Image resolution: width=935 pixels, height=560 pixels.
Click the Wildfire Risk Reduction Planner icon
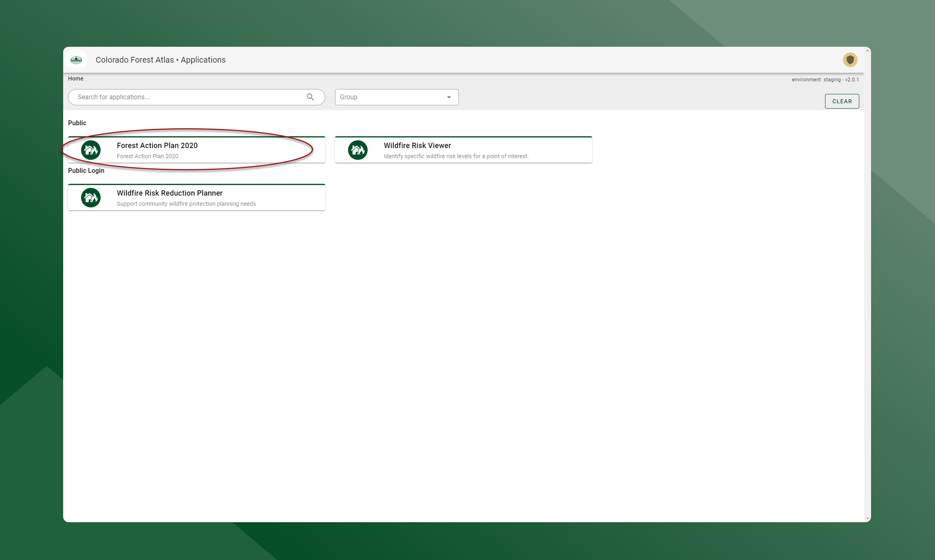(91, 198)
